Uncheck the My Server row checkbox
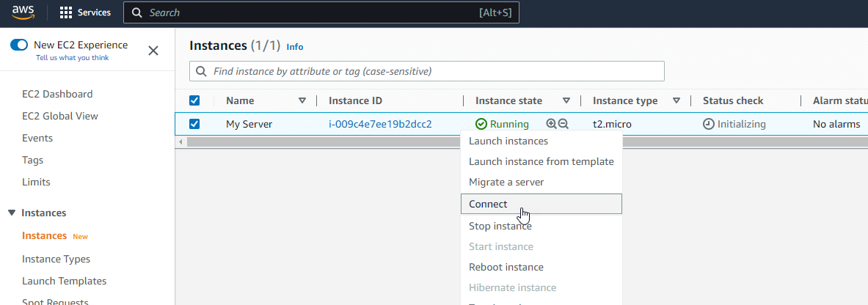The width and height of the screenshot is (868, 305). tap(194, 124)
